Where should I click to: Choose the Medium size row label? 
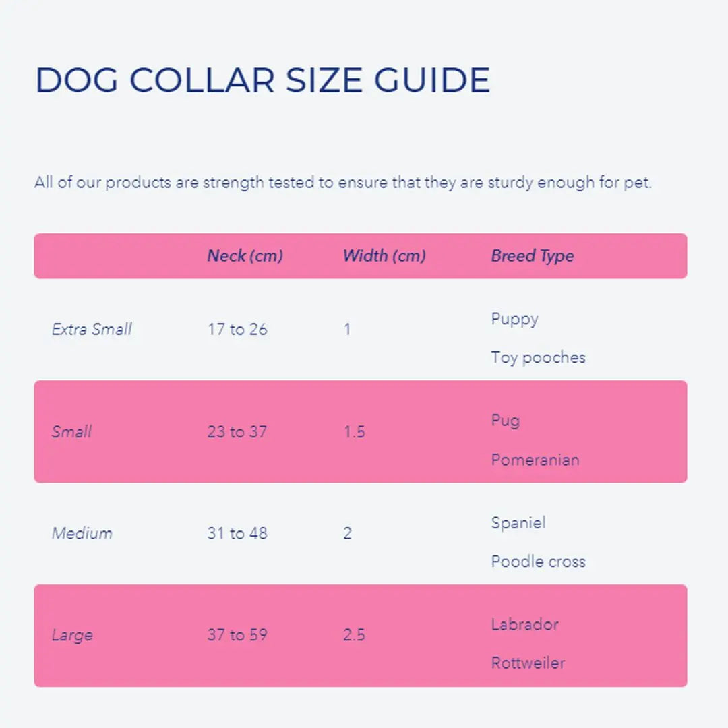coord(82,534)
